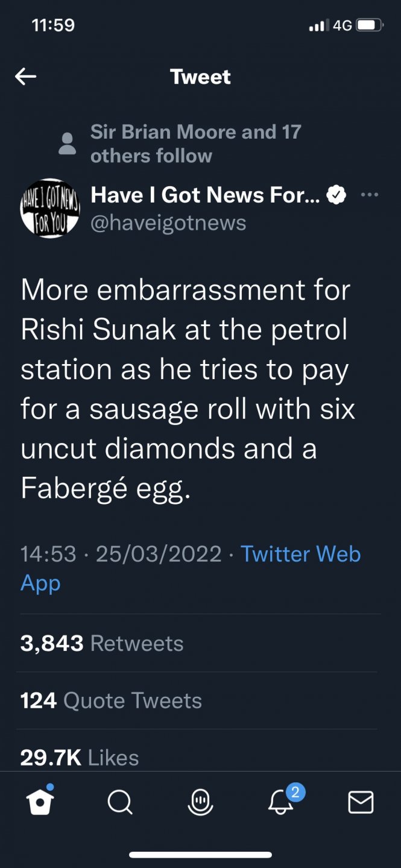Tap the Have I Got News profile picture
401x868 pixels.
[x=50, y=208]
